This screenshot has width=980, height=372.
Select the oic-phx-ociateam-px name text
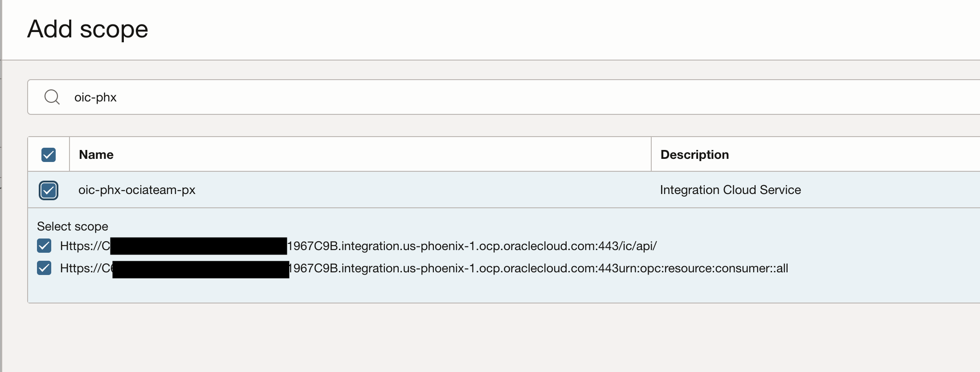137,190
